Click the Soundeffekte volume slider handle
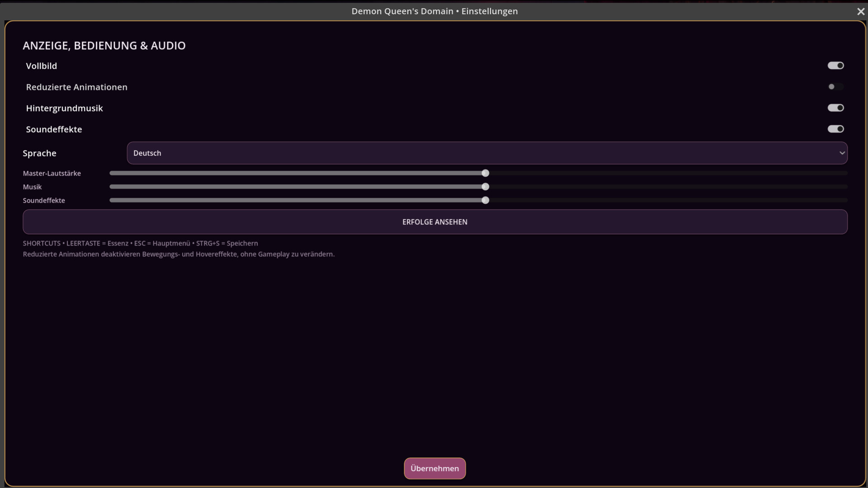 coord(485,201)
